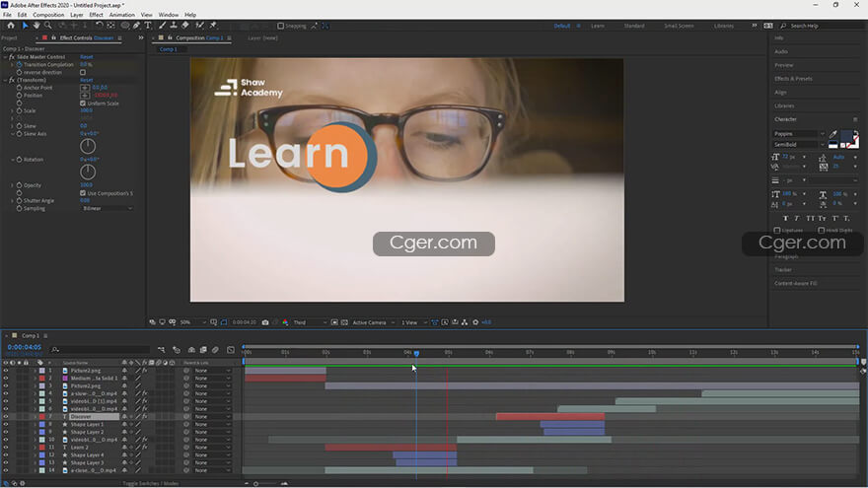Click the Home icon in the toolbar

click(x=11, y=26)
